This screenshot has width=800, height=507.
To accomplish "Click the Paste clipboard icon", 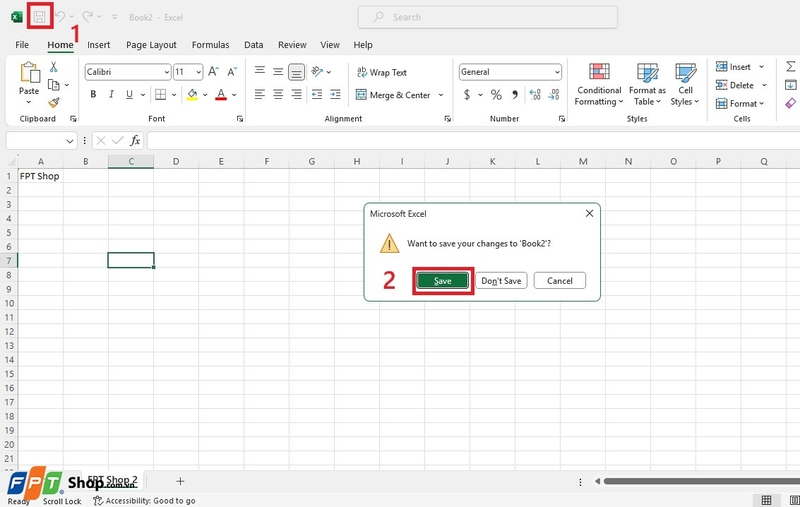I will click(29, 73).
